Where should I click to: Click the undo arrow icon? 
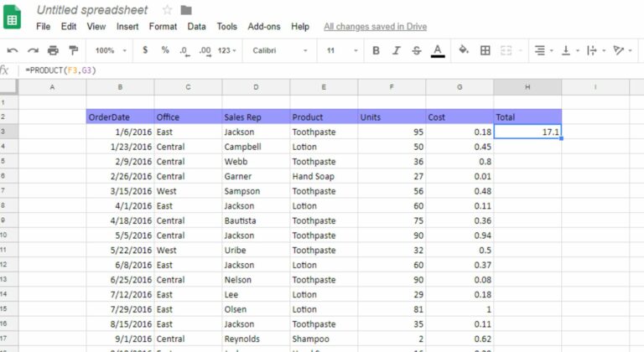click(13, 50)
